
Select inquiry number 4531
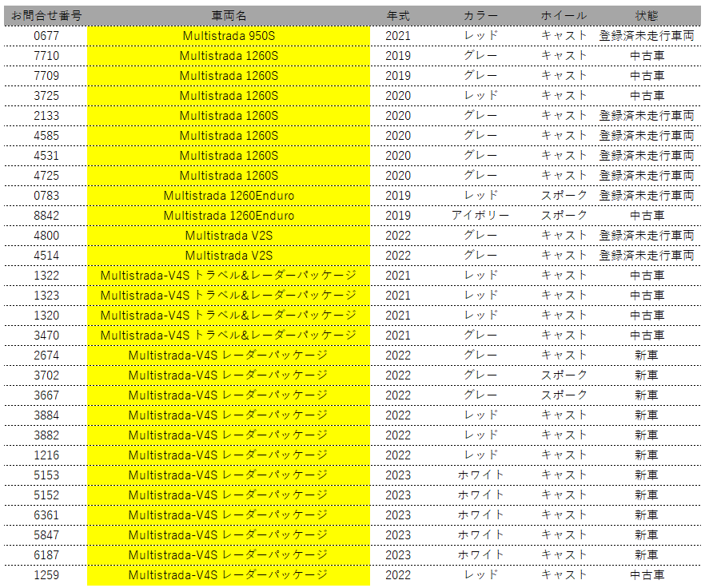point(46,156)
